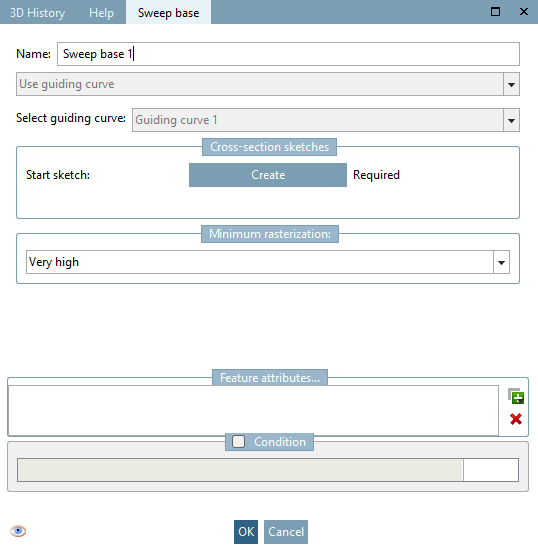Open the Feature attributes header button
The width and height of the screenshot is (538, 553).
point(270,378)
